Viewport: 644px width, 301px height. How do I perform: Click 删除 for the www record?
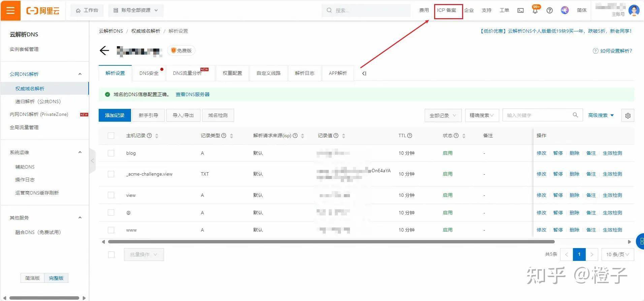pos(574,230)
